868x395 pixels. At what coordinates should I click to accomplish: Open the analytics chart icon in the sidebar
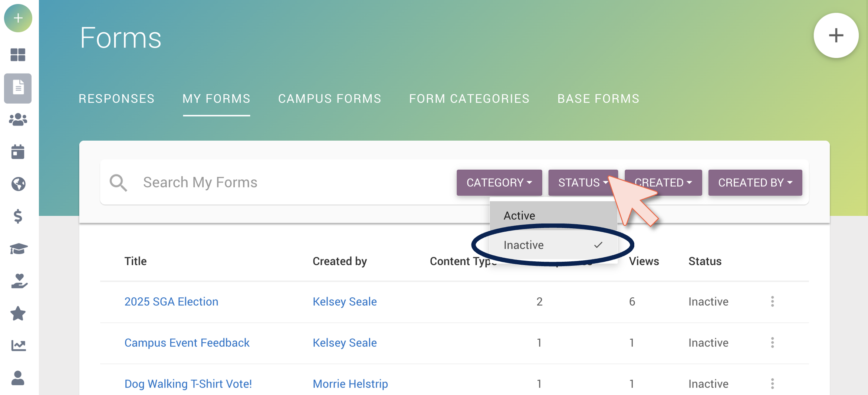(x=18, y=346)
